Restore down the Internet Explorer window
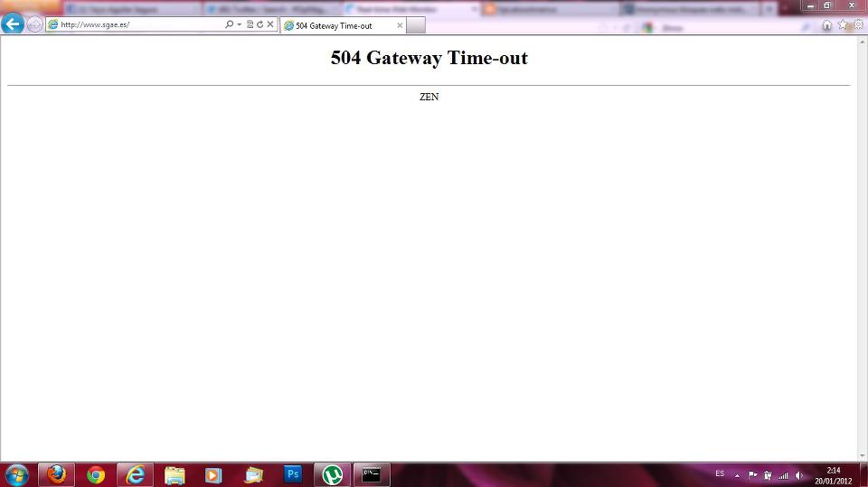Screen dimensions: 868x487 pyautogui.click(x=827, y=5)
